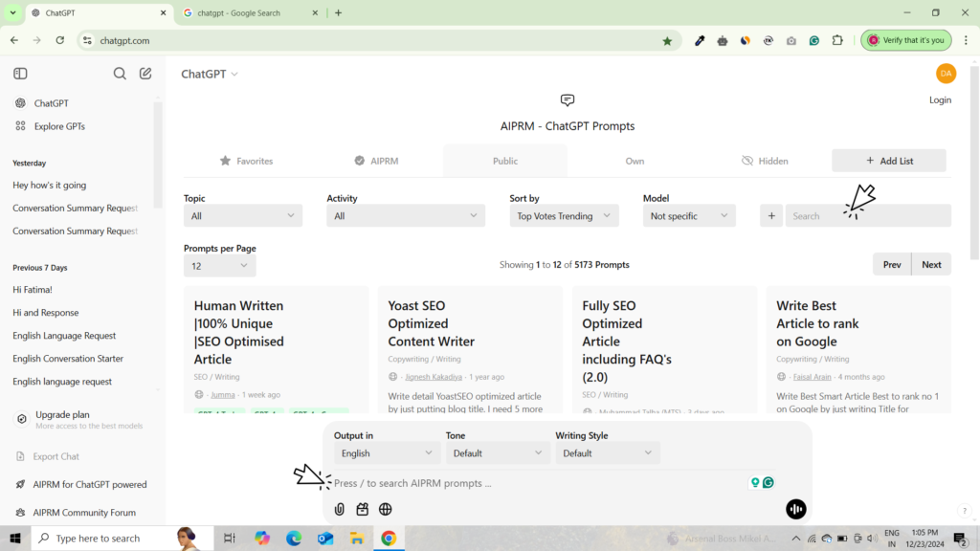Viewport: 980px width, 551px height.
Task: Open the AIPRM chat bubble icon
Action: tap(568, 100)
